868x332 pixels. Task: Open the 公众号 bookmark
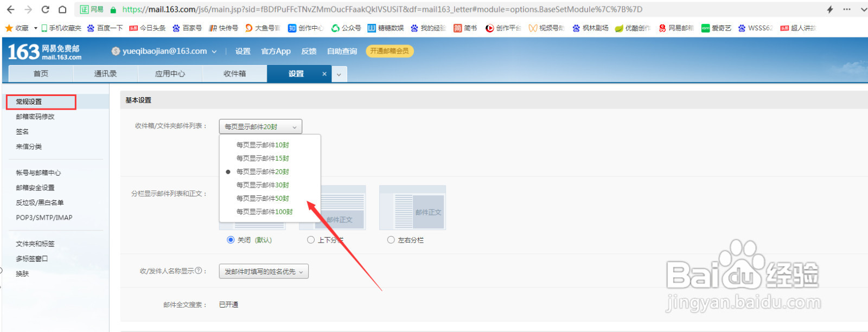346,28
